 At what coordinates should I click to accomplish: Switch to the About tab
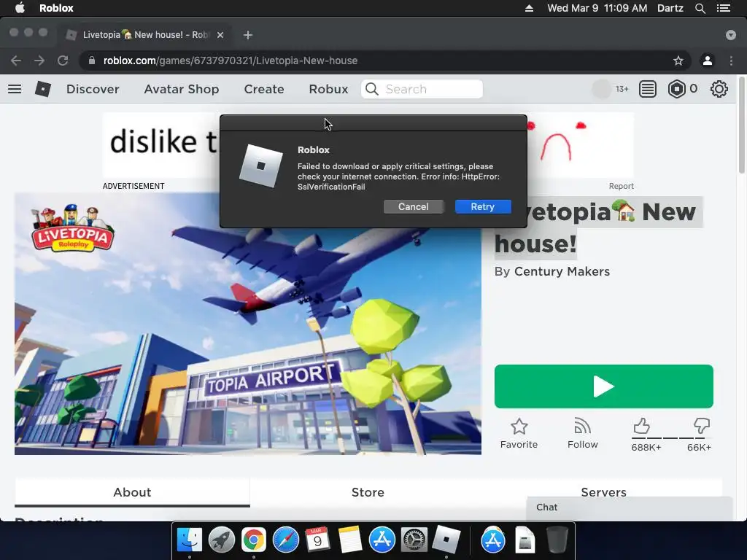(132, 492)
